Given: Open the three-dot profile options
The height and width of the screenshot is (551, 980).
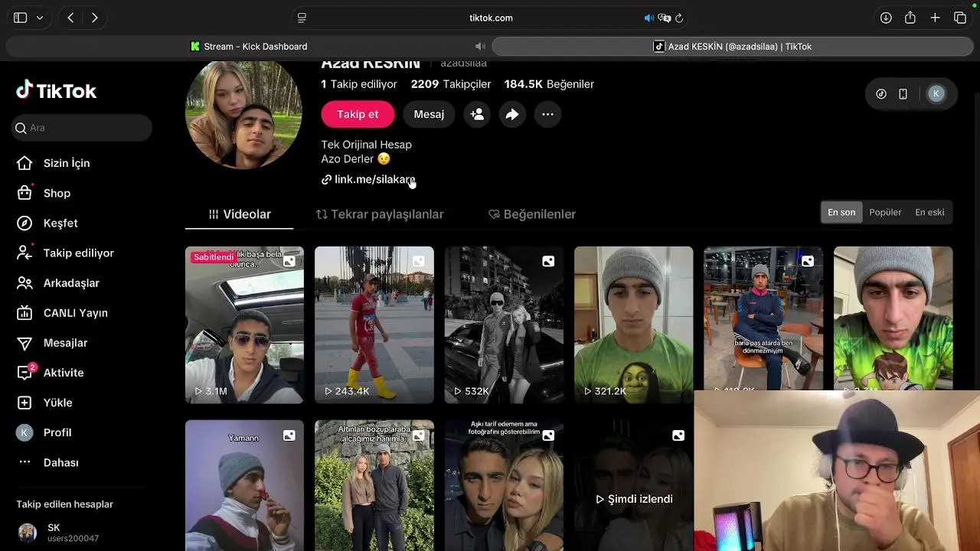Looking at the screenshot, I should point(547,114).
